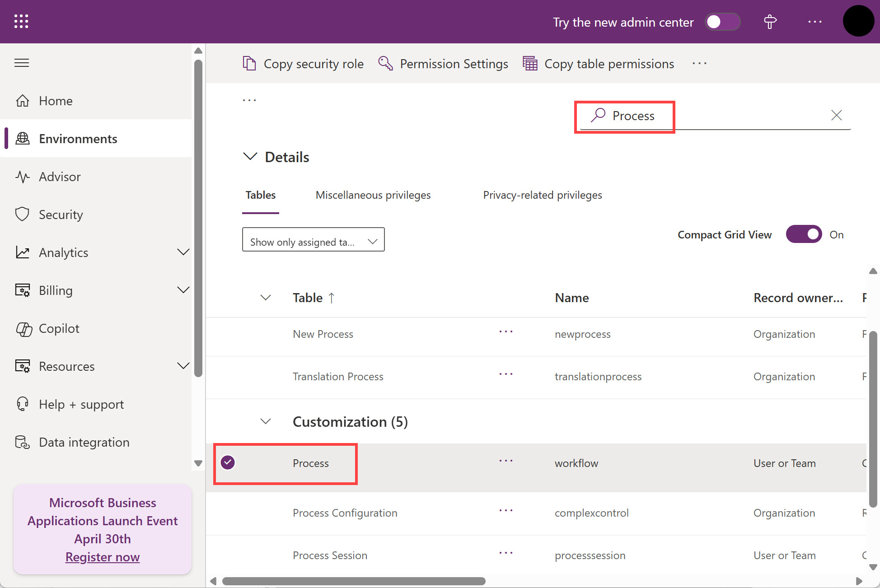Open Permission Settings key icon
880x588 pixels.
385,64
